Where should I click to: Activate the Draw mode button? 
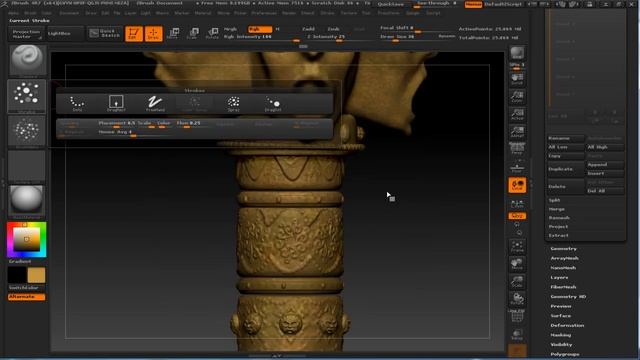tap(153, 33)
